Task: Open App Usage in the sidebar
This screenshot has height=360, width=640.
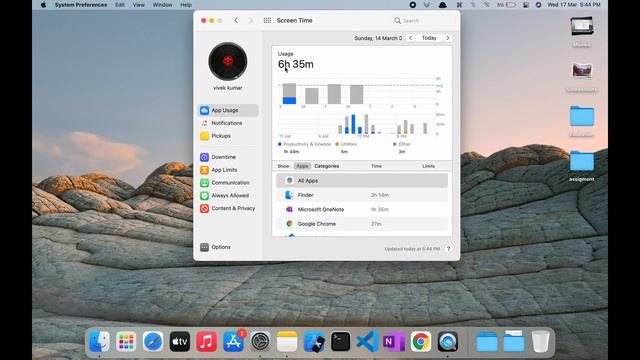Action: click(228, 110)
